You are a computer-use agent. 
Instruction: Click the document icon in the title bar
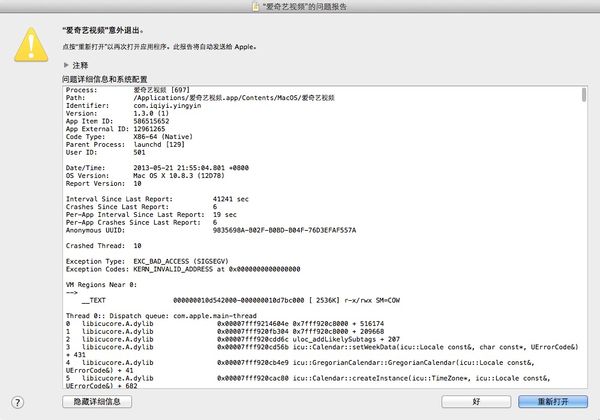(x=256, y=6)
